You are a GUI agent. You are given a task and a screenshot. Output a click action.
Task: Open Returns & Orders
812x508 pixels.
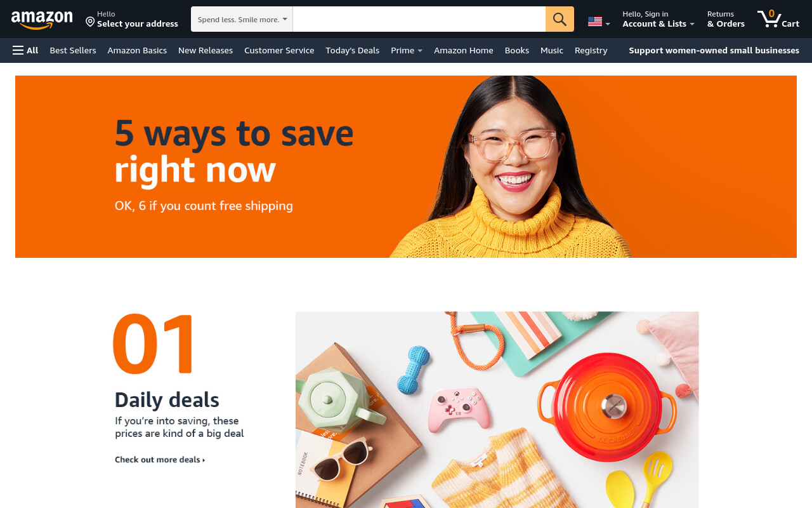tap(726, 19)
